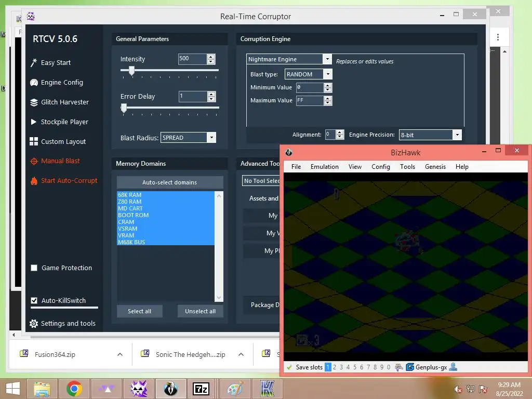
Task: Open Easy Start in RTCV sidebar
Action: [x=56, y=62]
